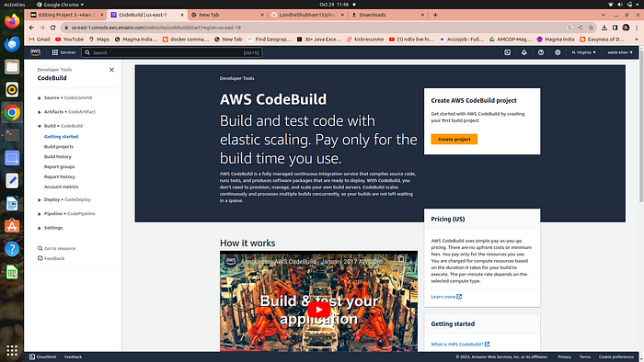Click the Go to resource search icon
The image size is (644, 362).
tap(40, 248)
